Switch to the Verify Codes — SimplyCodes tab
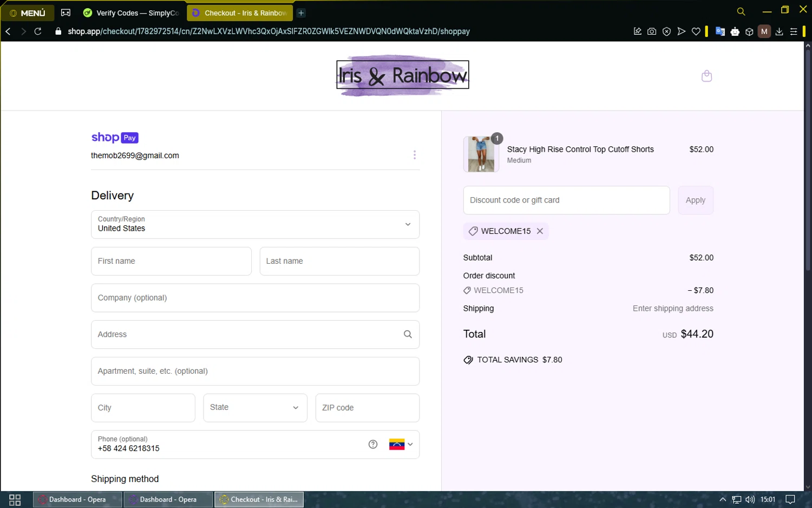This screenshot has height=508, width=812. (x=131, y=13)
